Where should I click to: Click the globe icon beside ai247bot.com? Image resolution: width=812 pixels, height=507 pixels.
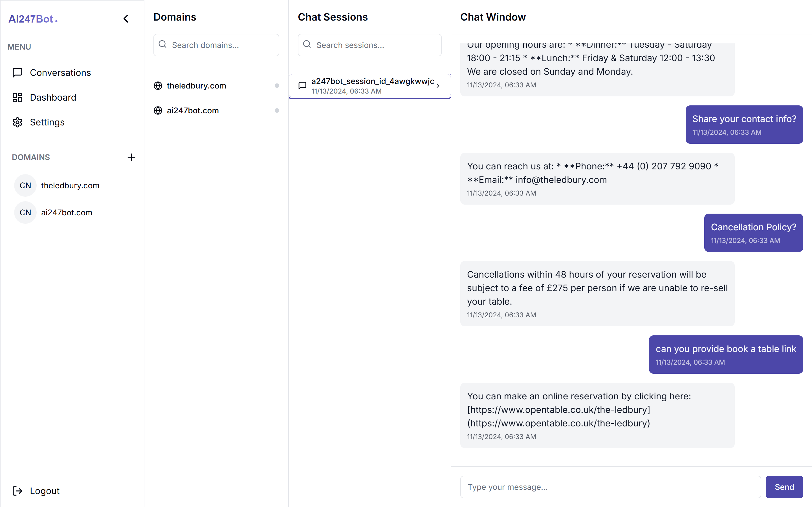click(x=158, y=111)
